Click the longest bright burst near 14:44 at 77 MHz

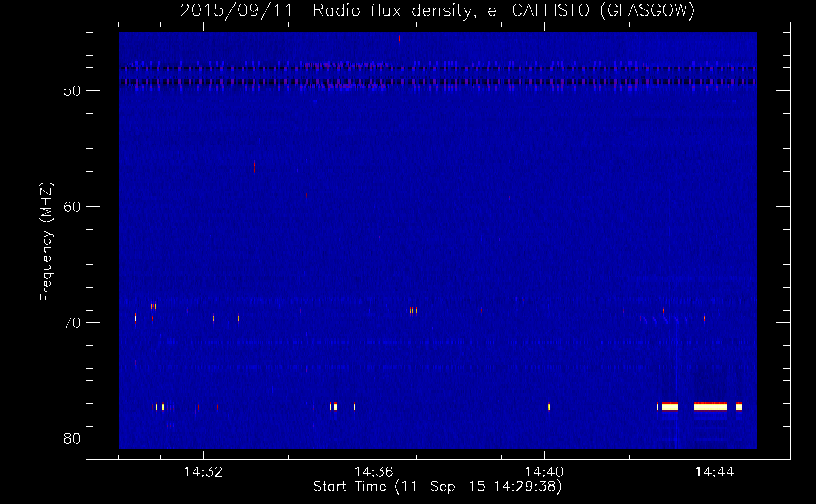coord(711,407)
